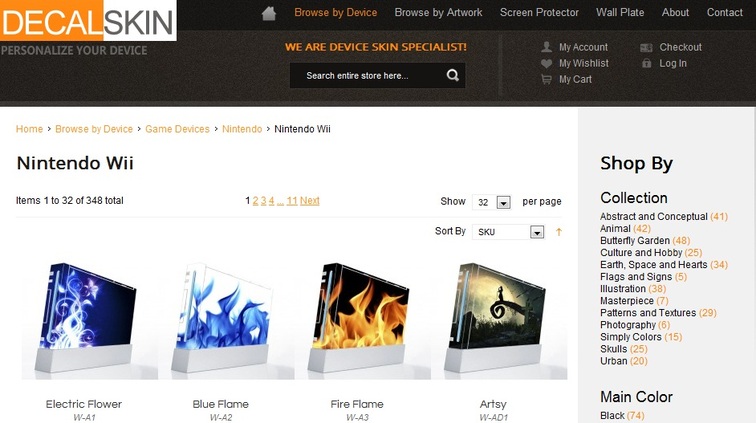Expand the Sort By SKU dropdown
The height and width of the screenshot is (423, 756).
pos(509,232)
